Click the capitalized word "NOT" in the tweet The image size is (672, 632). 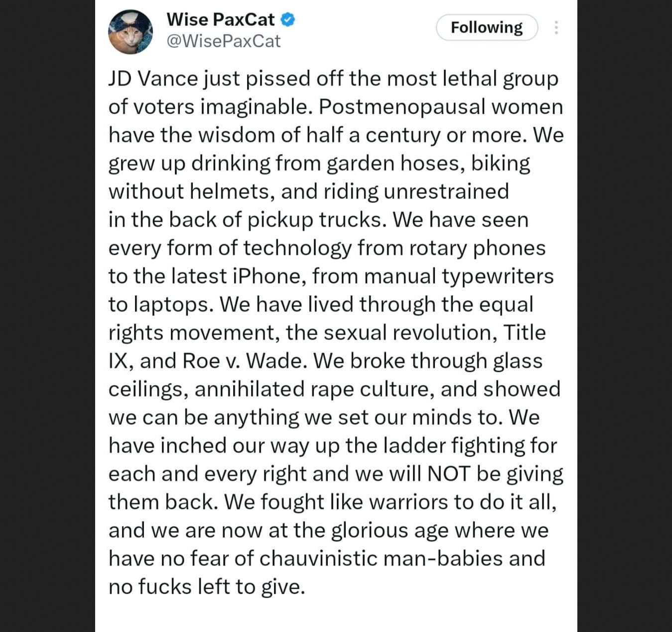click(x=449, y=474)
